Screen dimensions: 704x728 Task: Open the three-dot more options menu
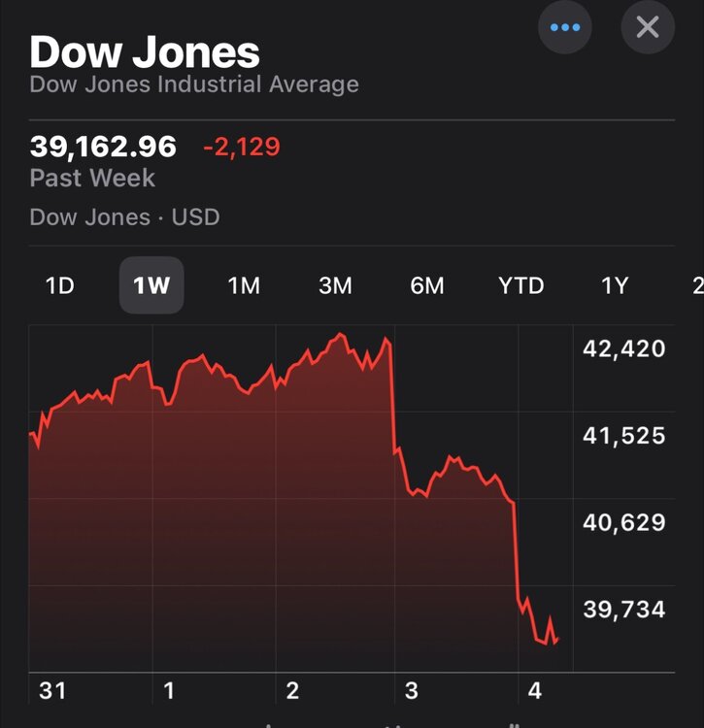pyautogui.click(x=565, y=27)
